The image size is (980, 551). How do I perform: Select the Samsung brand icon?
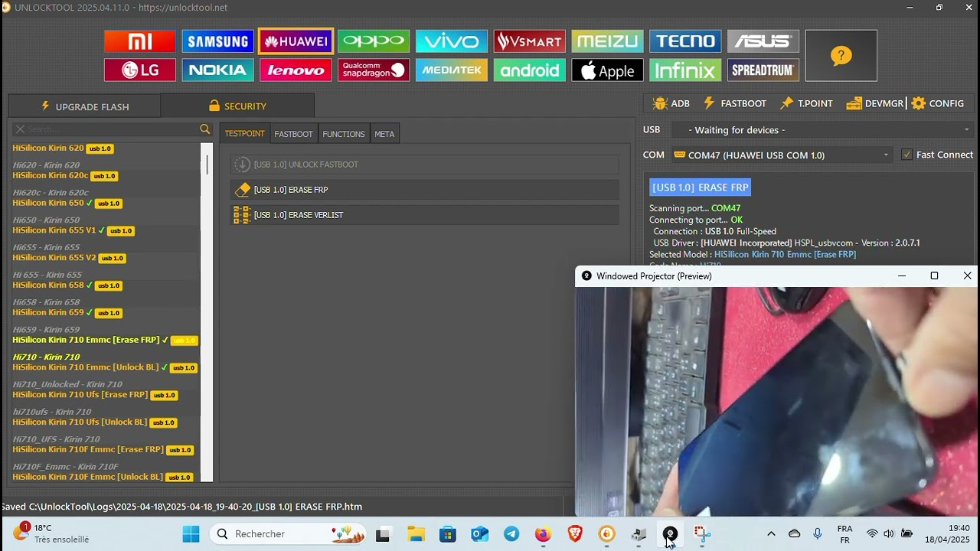(218, 41)
